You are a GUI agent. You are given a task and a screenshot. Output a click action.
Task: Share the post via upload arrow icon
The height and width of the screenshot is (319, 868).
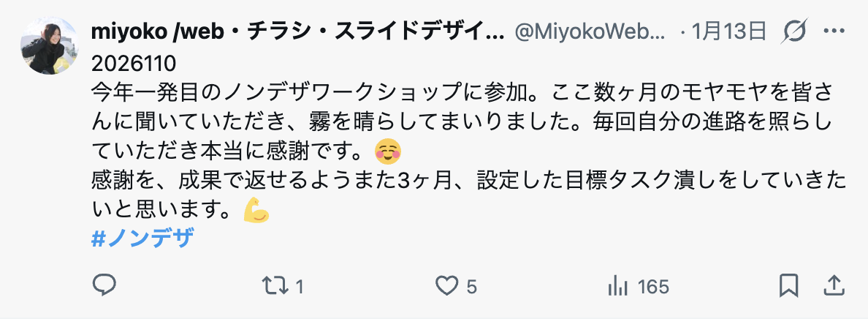tap(834, 285)
